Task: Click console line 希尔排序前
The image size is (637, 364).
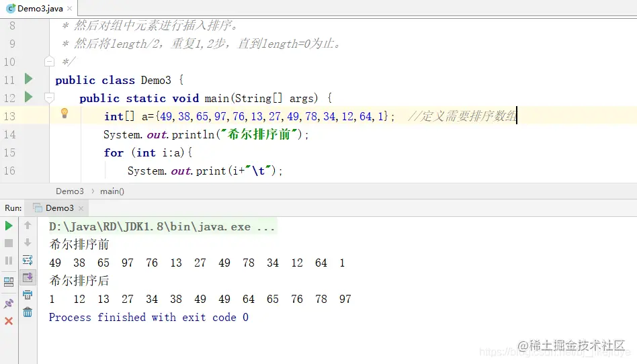Action: [79, 244]
